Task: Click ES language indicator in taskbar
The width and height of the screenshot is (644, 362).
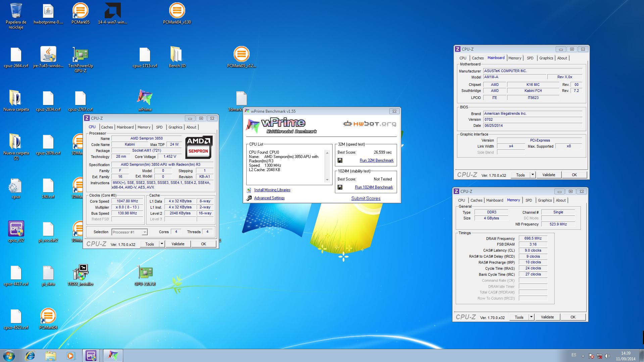Action: (x=574, y=355)
